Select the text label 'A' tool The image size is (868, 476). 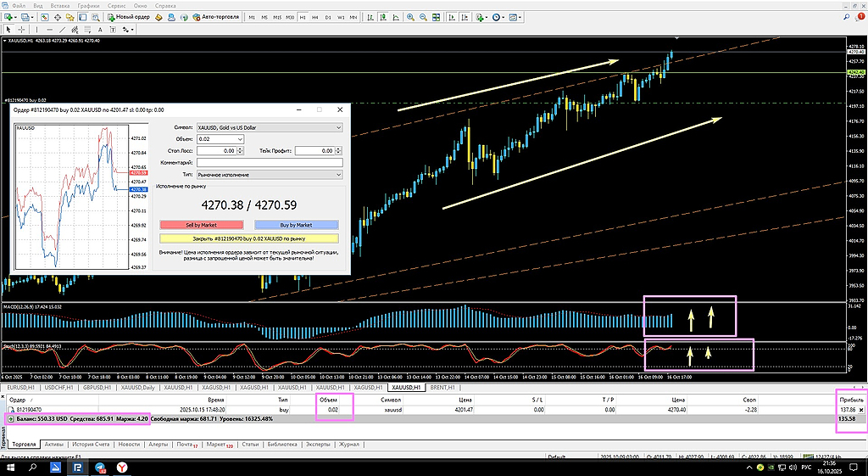coord(100,29)
